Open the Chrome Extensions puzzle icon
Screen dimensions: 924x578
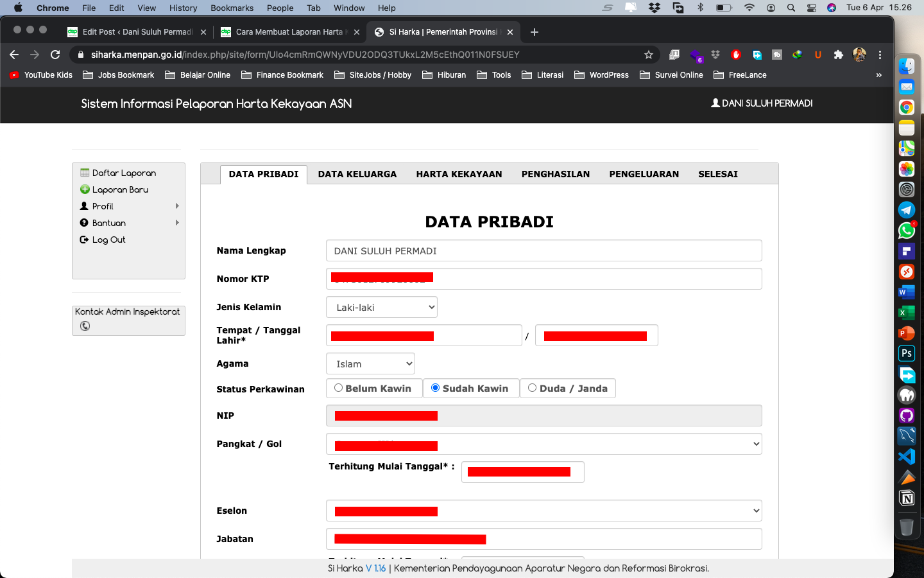[x=838, y=55]
